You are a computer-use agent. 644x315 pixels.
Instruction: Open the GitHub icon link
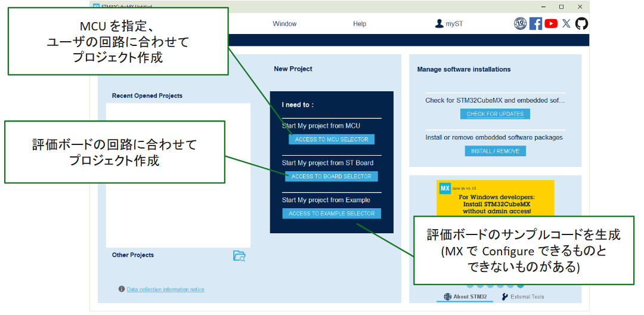[x=581, y=24]
